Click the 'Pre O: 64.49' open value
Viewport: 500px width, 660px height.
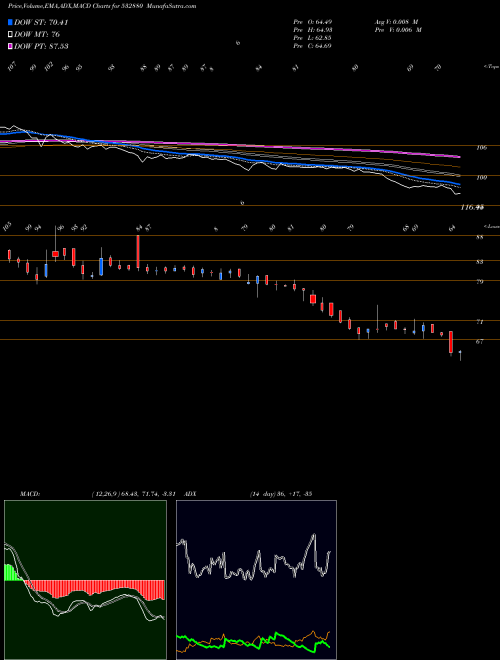click(312, 21)
